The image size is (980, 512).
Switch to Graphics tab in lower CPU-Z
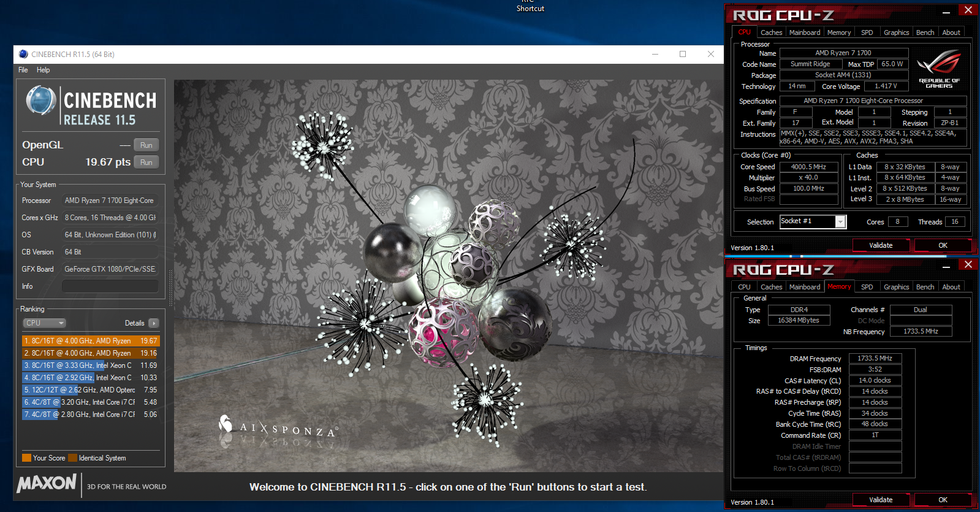896,287
